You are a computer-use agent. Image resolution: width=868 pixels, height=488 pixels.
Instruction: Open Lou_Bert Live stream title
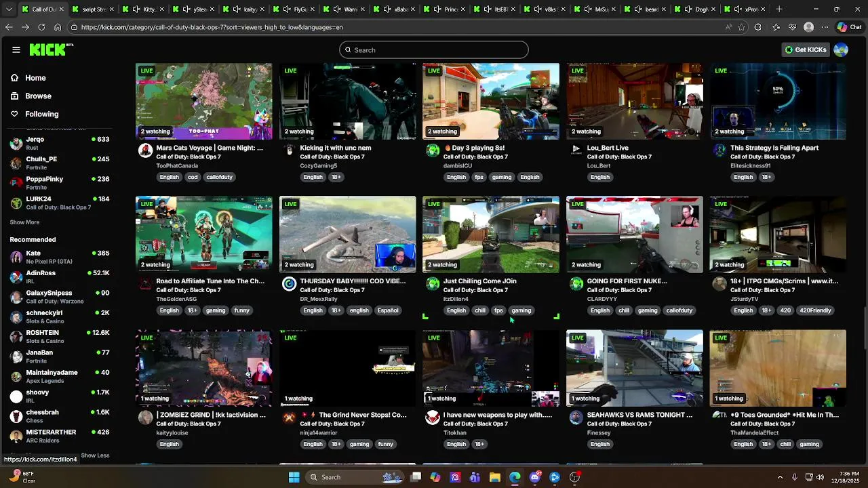coord(608,147)
